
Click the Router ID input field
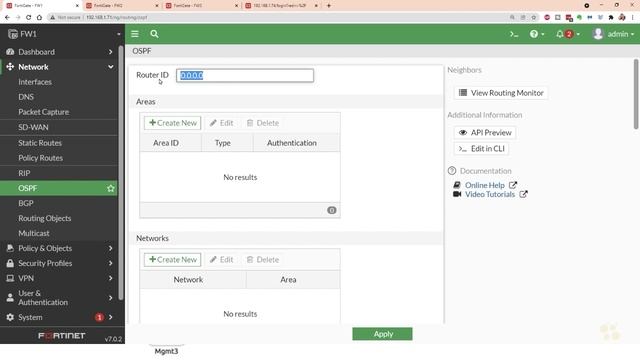[245, 76]
